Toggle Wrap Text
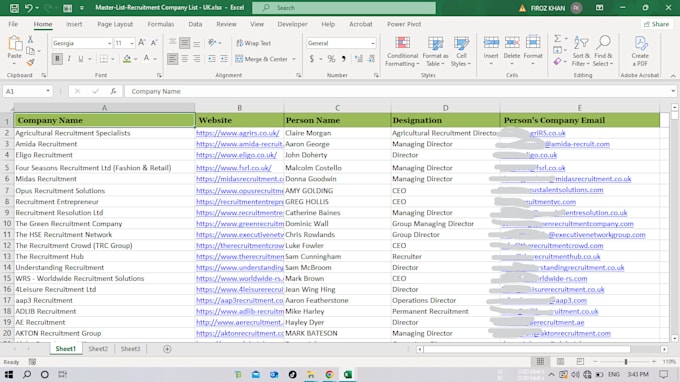 coord(254,43)
